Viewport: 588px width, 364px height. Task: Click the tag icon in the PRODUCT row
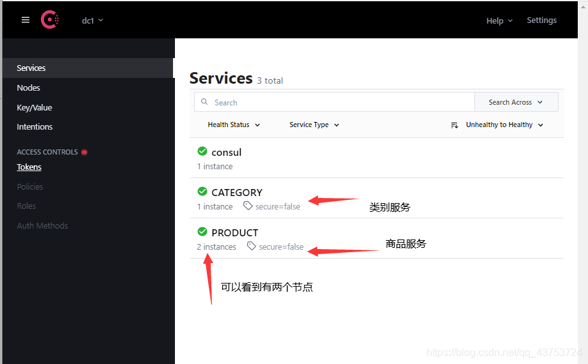(x=252, y=246)
